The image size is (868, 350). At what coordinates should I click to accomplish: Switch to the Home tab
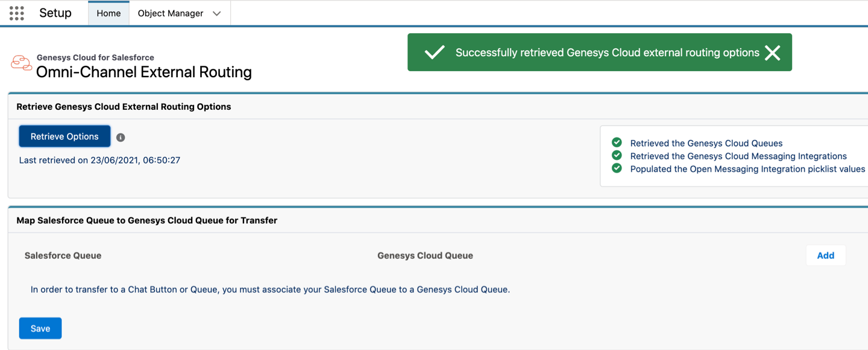point(108,13)
